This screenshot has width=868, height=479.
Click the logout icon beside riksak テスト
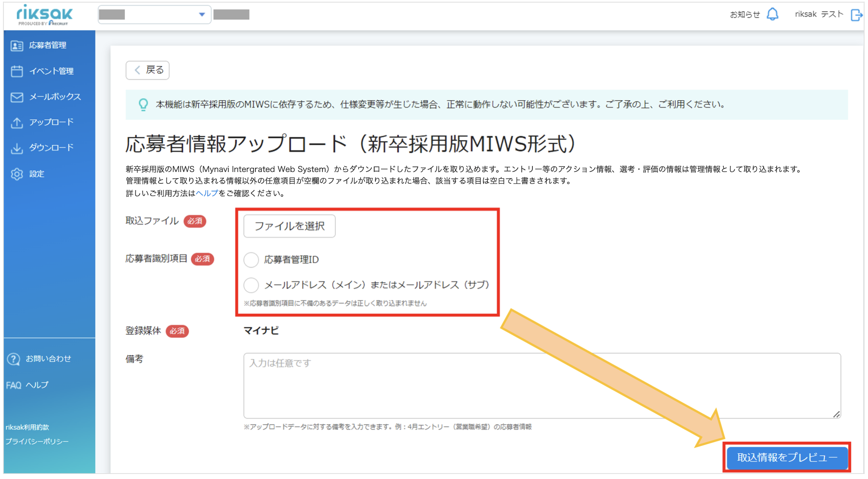[857, 15]
